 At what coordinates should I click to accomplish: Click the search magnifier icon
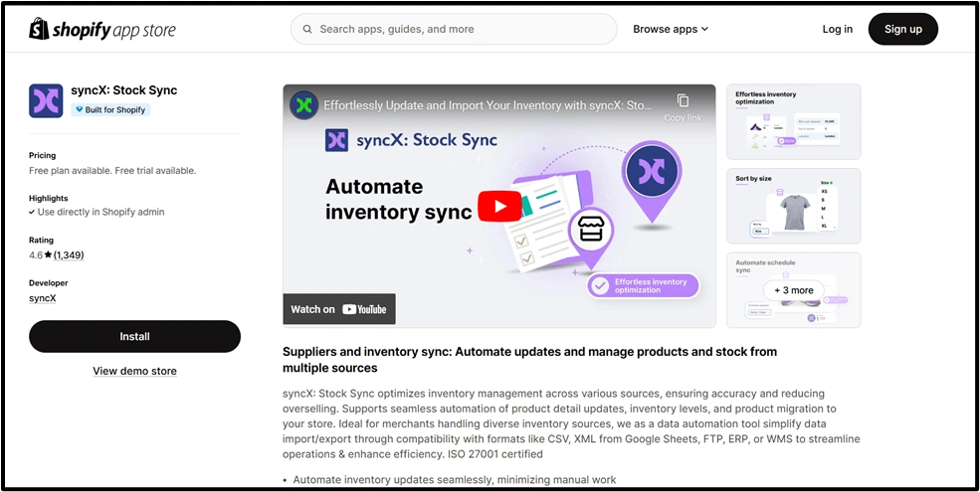tap(307, 30)
